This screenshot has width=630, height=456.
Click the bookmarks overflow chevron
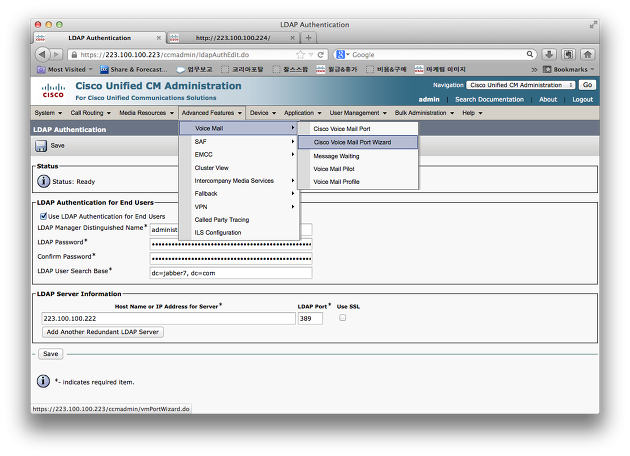(x=534, y=70)
